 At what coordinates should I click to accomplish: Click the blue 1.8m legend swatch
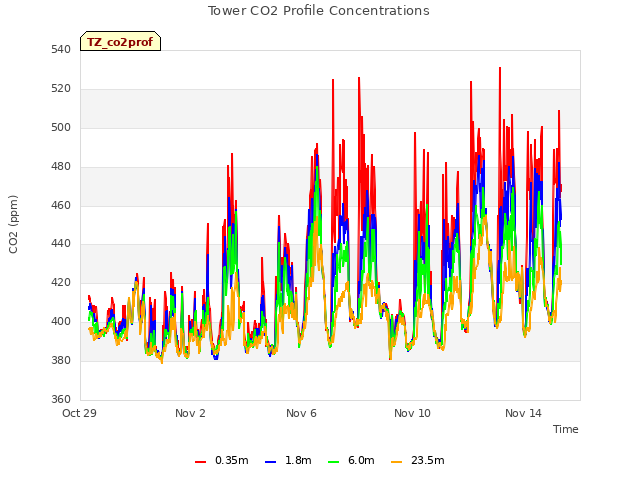(271, 462)
